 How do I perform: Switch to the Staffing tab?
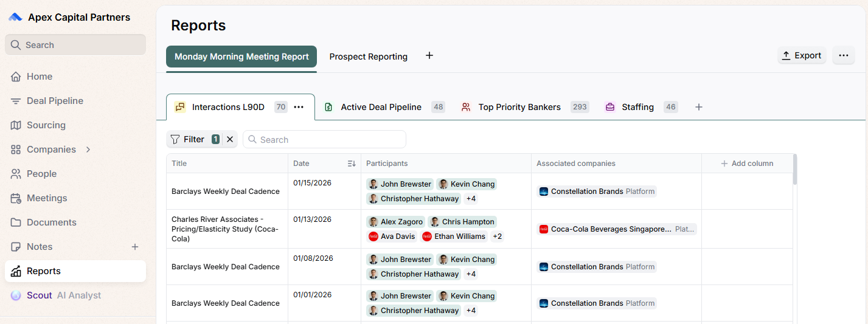click(641, 107)
